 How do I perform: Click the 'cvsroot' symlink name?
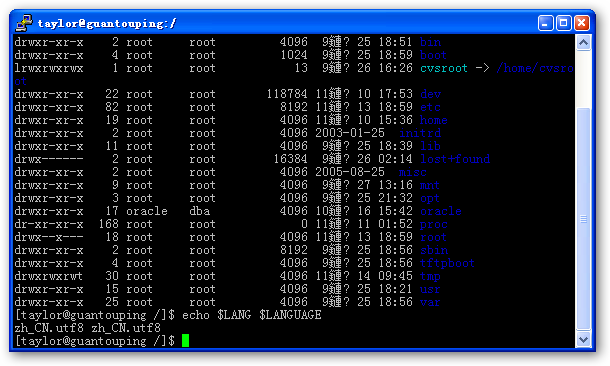(443, 68)
